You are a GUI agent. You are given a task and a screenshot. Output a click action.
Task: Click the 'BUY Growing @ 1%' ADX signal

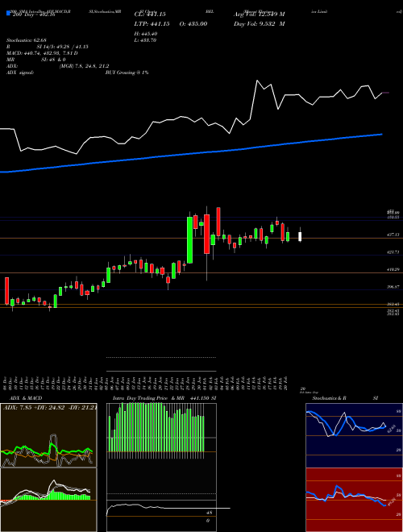[x=127, y=73]
